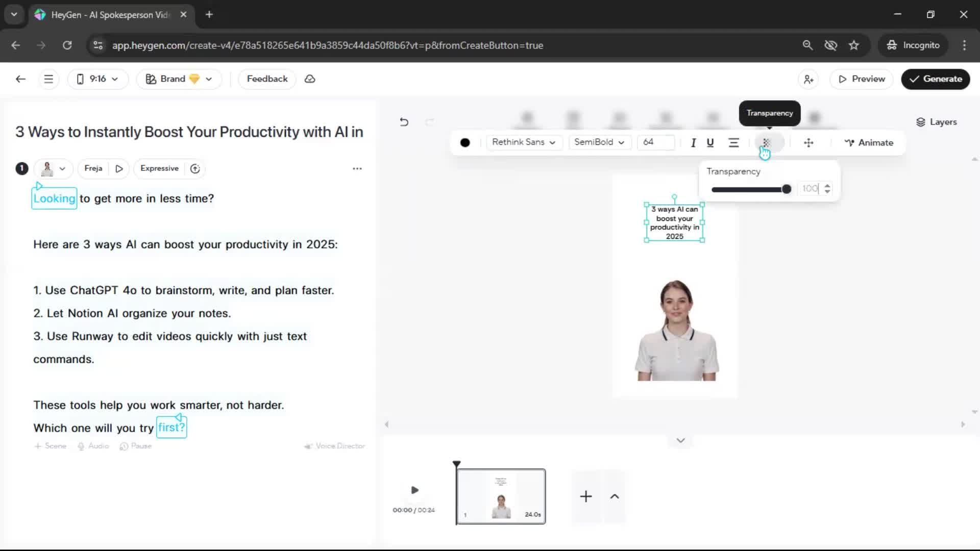The image size is (980, 551).
Task: Click the Transparency icon in toolbar
Action: [x=766, y=142]
